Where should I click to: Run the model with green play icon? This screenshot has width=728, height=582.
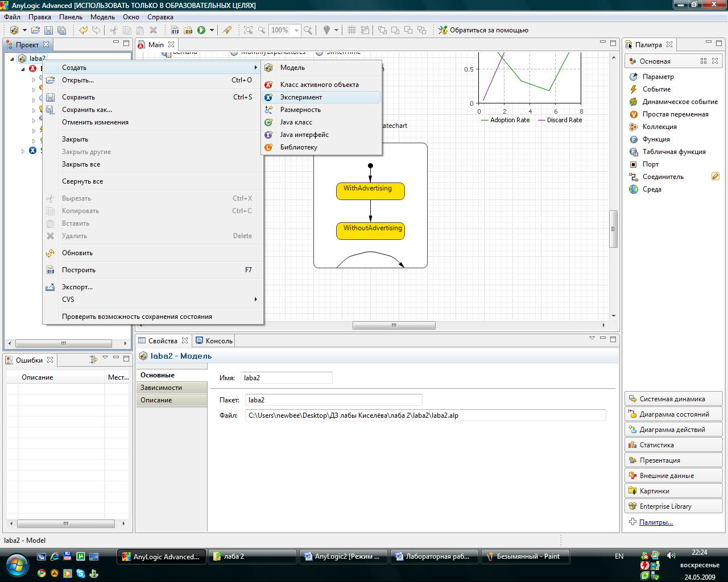201,30
